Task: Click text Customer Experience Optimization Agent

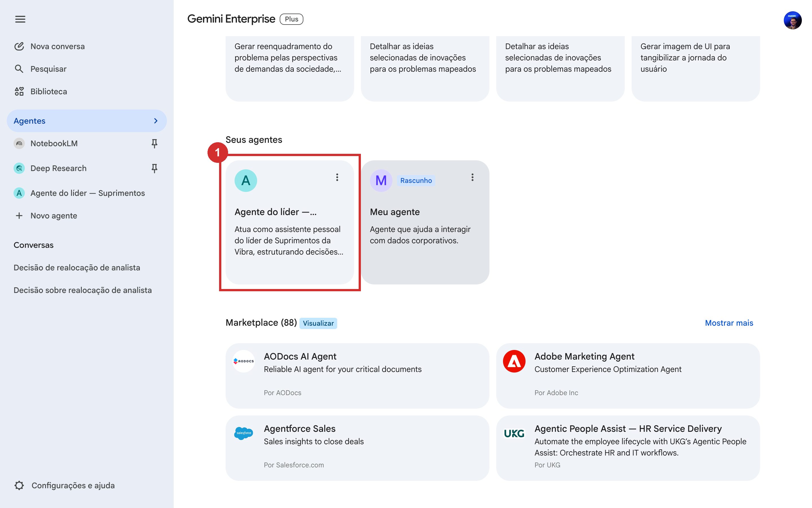Action: 608,369
